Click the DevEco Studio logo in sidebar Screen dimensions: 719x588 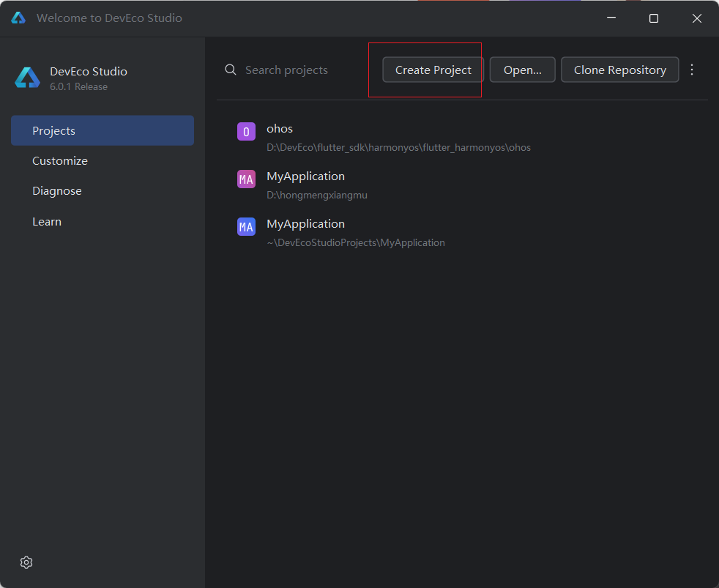pos(28,78)
